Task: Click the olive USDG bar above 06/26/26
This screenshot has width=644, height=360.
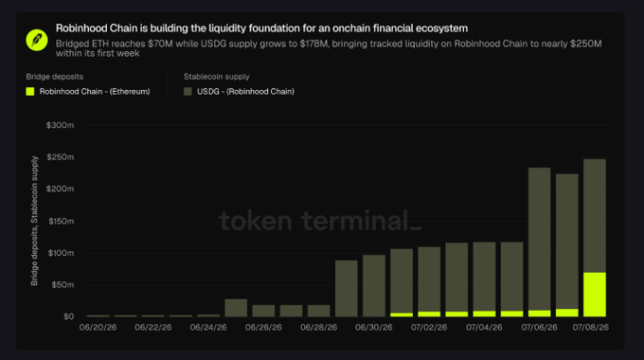Action: (x=263, y=311)
